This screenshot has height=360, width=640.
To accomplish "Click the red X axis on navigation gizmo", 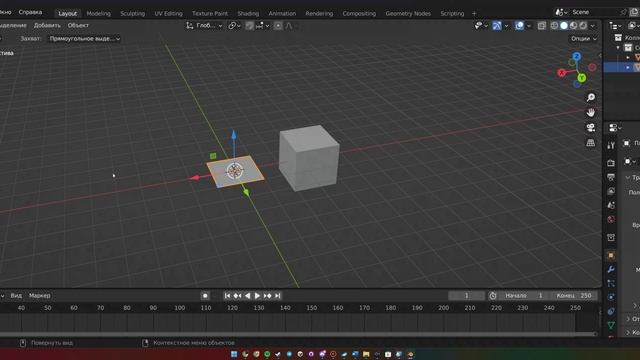I will [x=562, y=73].
